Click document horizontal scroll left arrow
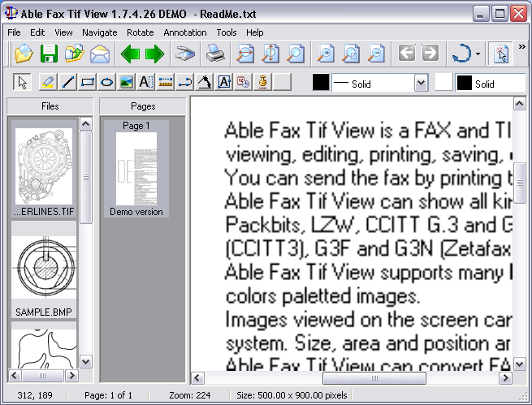The width and height of the screenshot is (532, 405). pyautogui.click(x=198, y=378)
